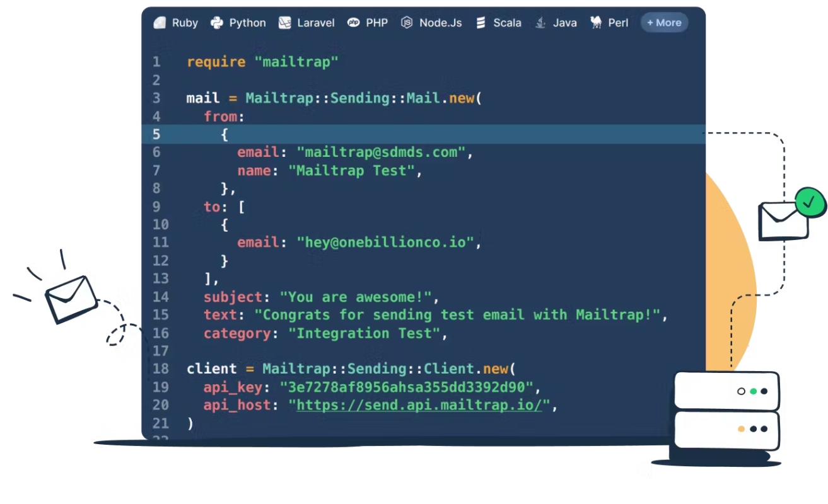This screenshot has width=828, height=504.
Task: Click the "from:" key on line 4
Action: pyautogui.click(x=224, y=117)
